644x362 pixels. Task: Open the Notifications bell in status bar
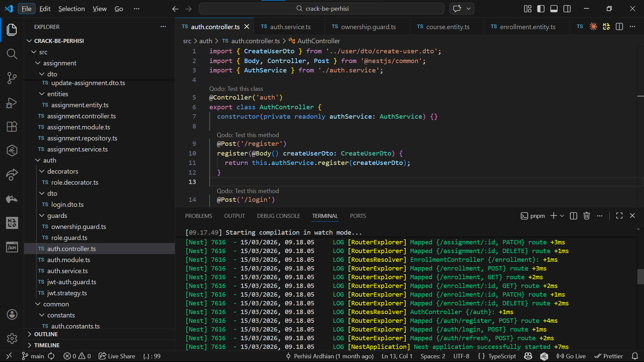coord(635,356)
